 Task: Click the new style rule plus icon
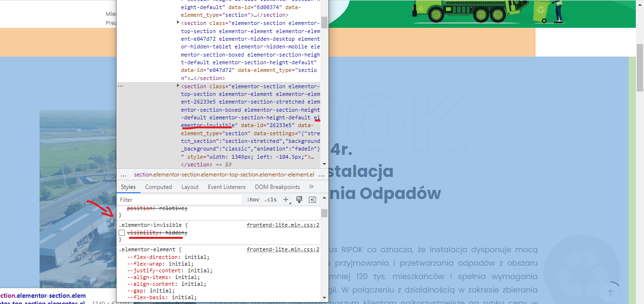[x=286, y=199]
